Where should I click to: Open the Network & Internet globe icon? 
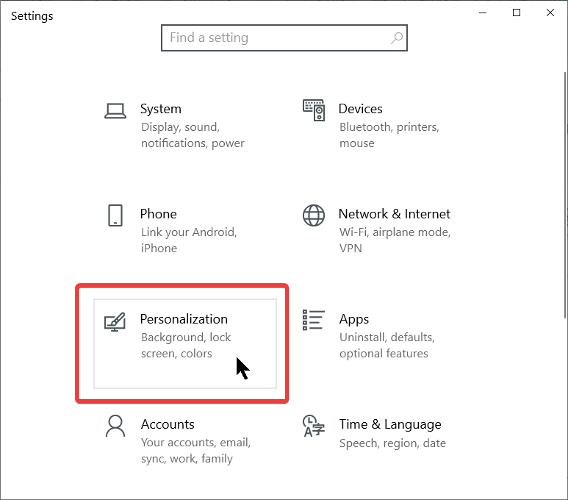point(314,215)
